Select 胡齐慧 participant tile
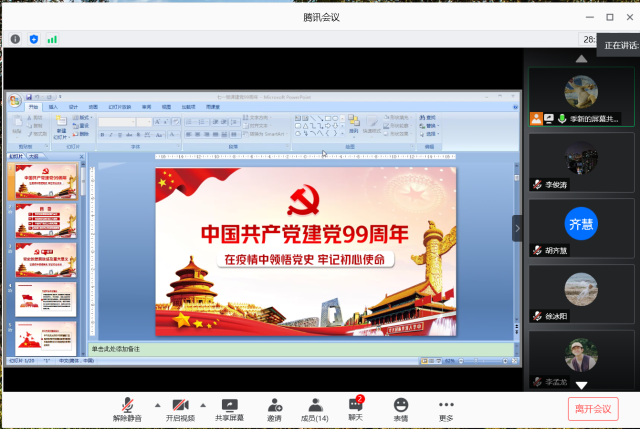640x429 pixels. 581,227
